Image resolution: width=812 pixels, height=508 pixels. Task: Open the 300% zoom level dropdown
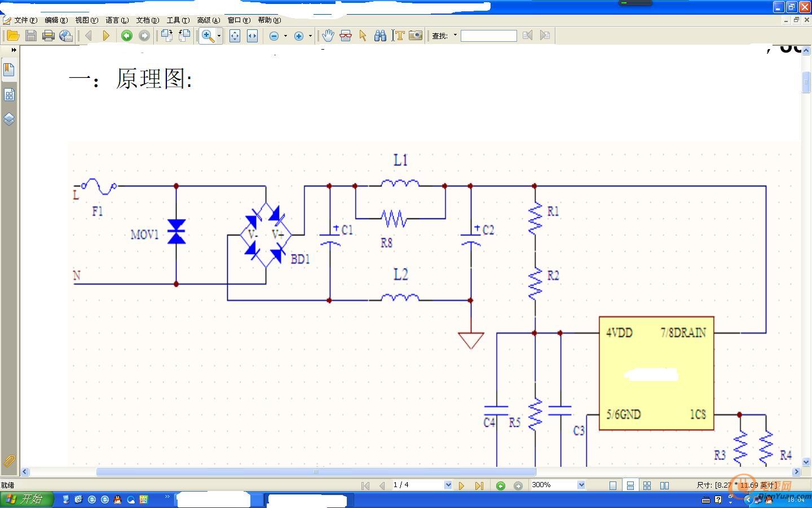coord(581,485)
